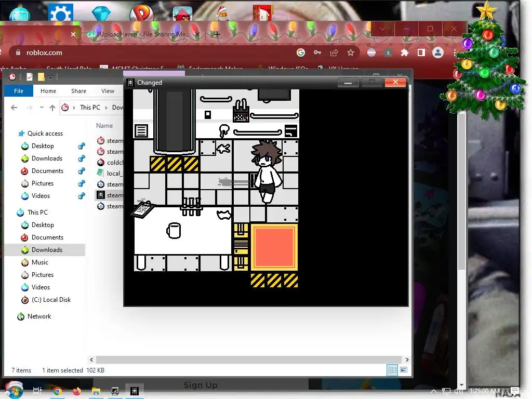Click the lock icon beside roblox.com
This screenshot has height=399, width=532.
click(x=18, y=52)
